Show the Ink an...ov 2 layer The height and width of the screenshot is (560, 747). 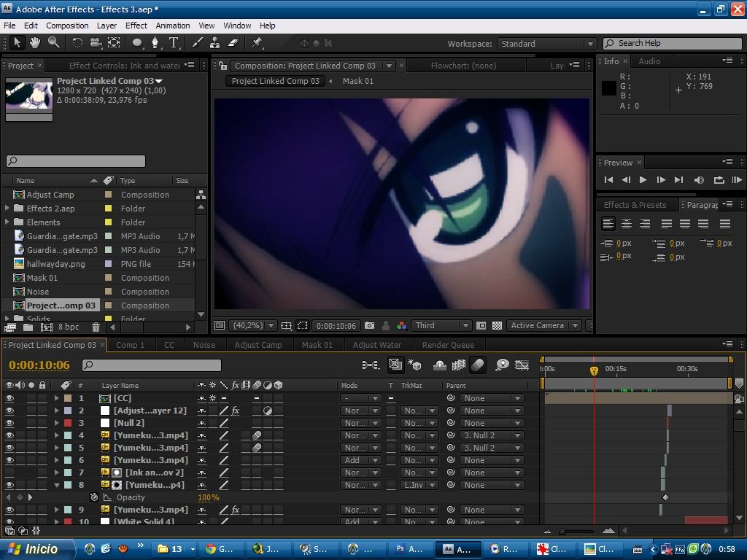tap(9, 472)
